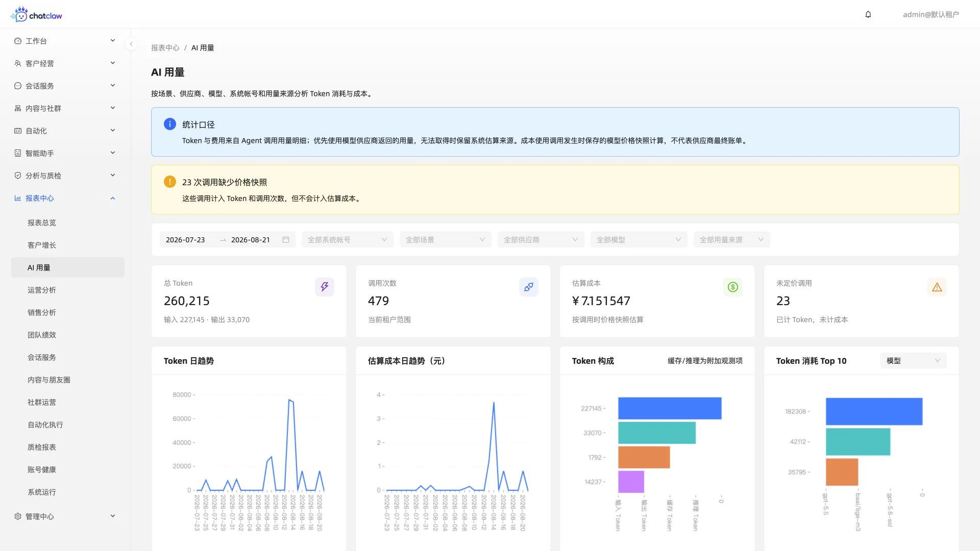980x551 pixels.
Task: Click the dollar icon on the 估算成本 card
Action: (733, 287)
